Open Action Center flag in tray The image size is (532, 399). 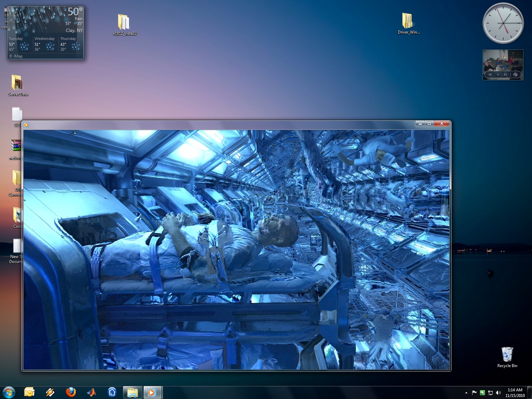[x=474, y=393]
